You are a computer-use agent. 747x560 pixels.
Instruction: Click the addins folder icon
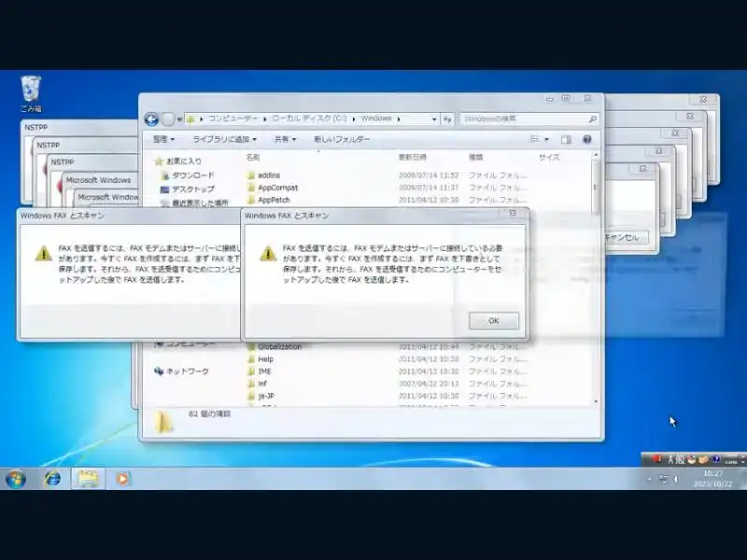[x=251, y=175]
